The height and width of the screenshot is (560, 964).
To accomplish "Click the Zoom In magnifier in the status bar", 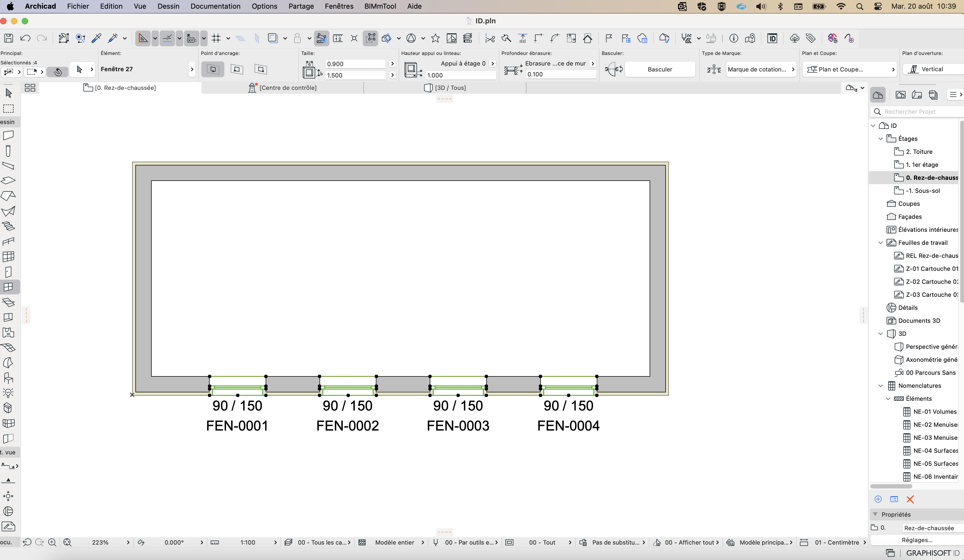I will (53, 542).
